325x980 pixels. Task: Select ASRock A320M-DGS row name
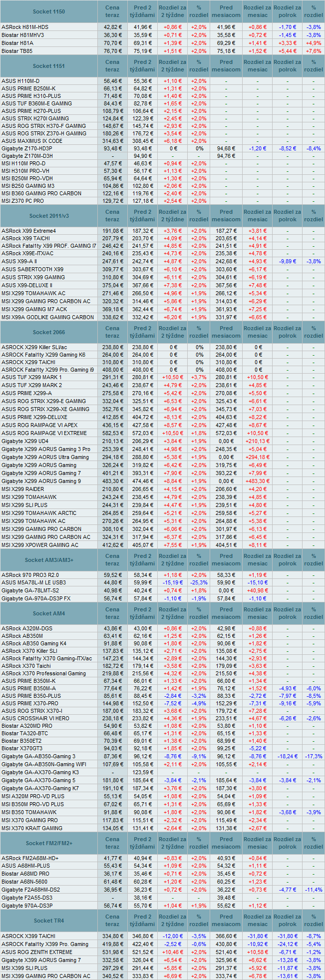(x=26, y=628)
